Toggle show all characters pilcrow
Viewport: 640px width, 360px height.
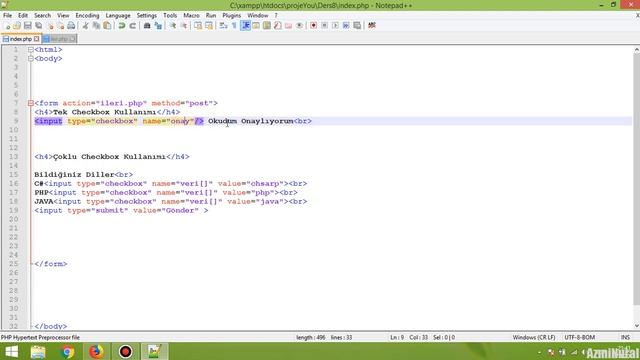pos(234,26)
